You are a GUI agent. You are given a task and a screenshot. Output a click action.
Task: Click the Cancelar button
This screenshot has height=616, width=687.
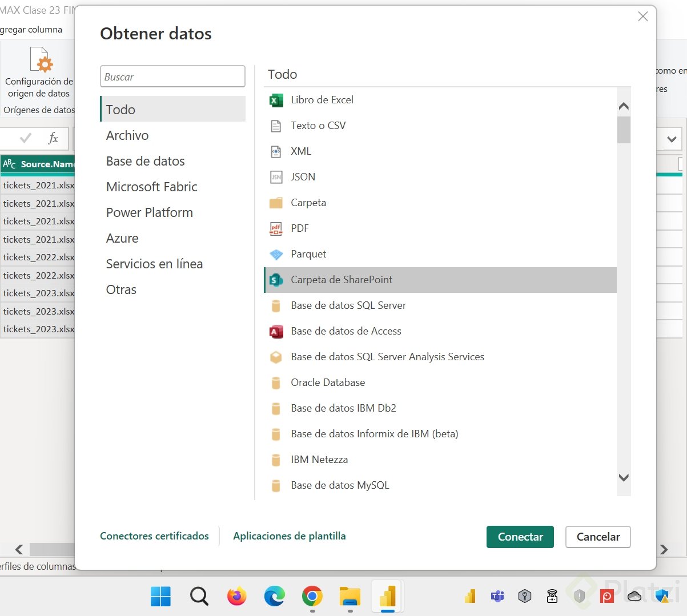tap(598, 537)
